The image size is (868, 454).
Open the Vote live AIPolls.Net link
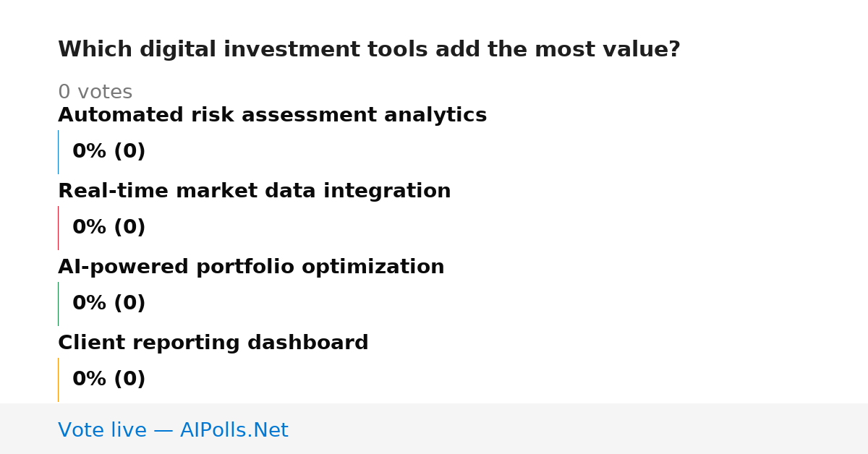click(173, 430)
